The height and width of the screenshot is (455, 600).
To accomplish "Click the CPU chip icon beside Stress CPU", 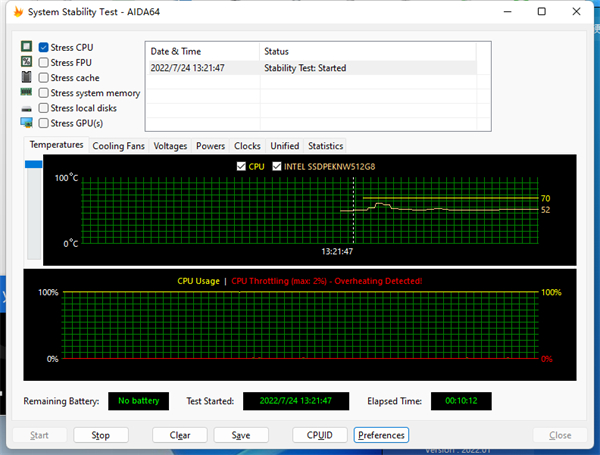I will pos(27,47).
